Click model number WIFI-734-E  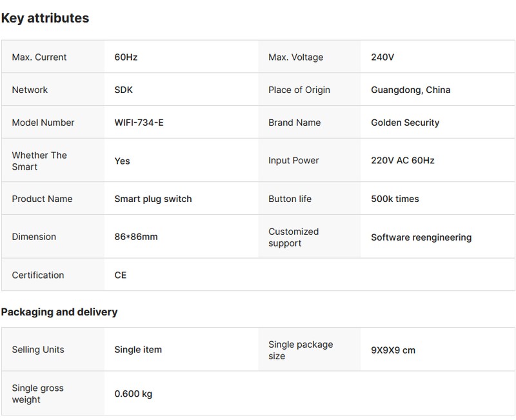(139, 123)
